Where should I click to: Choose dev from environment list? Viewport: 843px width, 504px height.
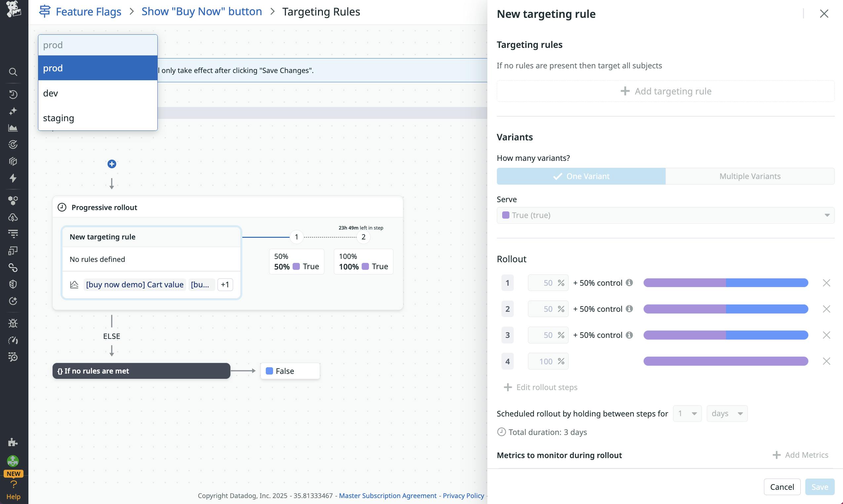click(50, 93)
